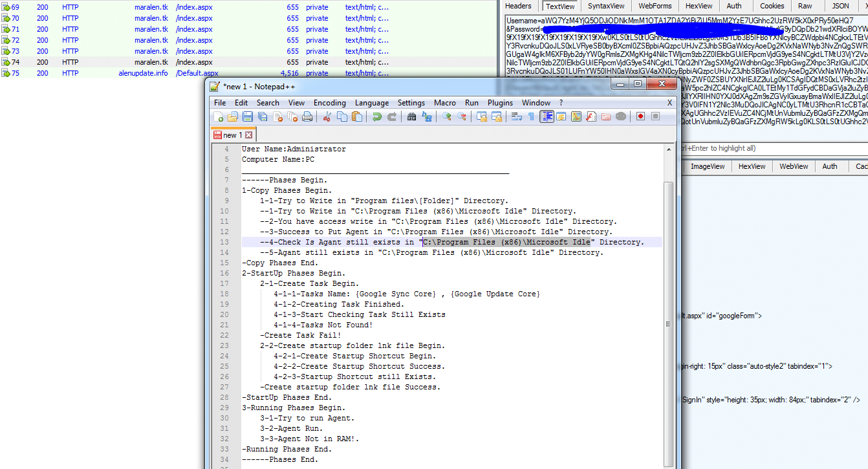
Task: Cut the selection with the scissors icon
Action: pos(327,116)
